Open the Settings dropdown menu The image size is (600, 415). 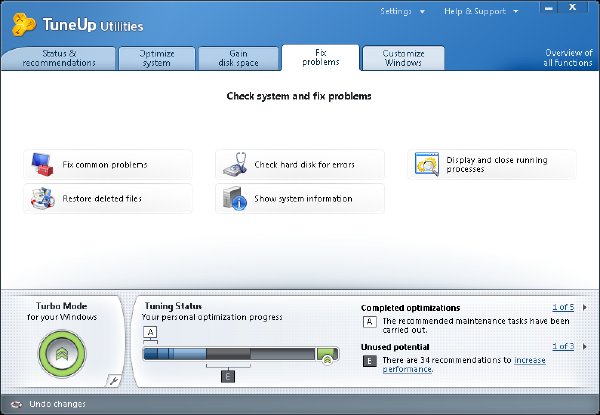click(x=402, y=11)
